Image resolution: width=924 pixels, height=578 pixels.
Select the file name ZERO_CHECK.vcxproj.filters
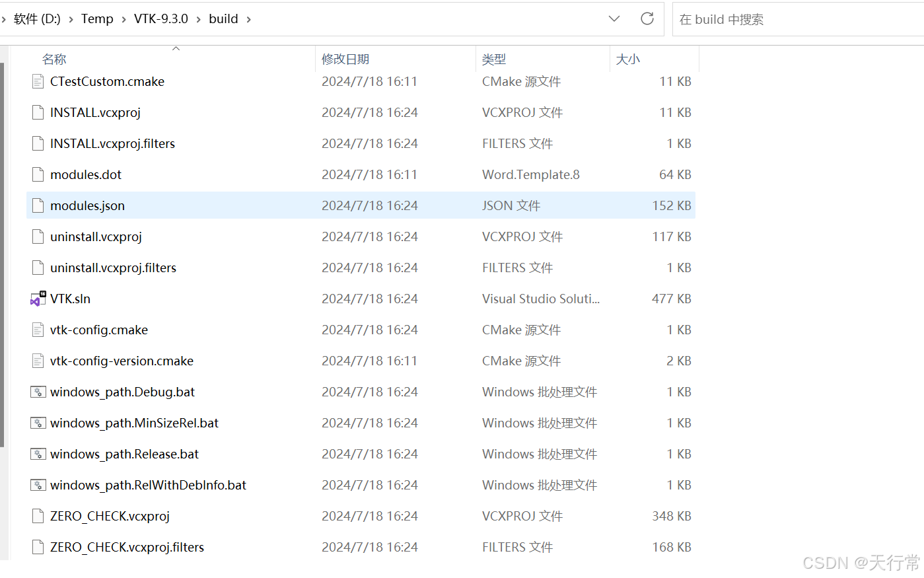pyautogui.click(x=127, y=547)
